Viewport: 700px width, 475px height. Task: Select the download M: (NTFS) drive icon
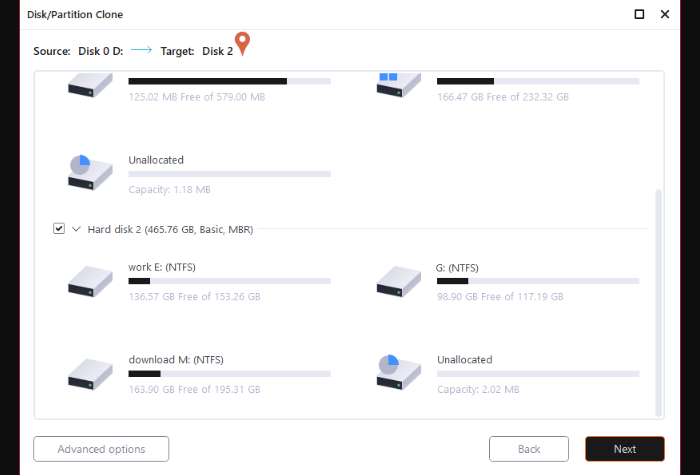point(90,374)
